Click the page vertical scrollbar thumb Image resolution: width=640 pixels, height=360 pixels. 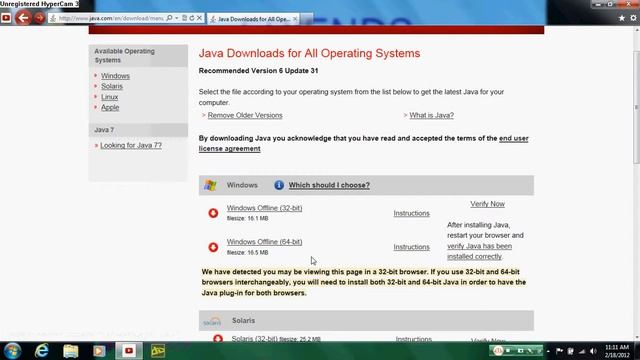[636, 107]
